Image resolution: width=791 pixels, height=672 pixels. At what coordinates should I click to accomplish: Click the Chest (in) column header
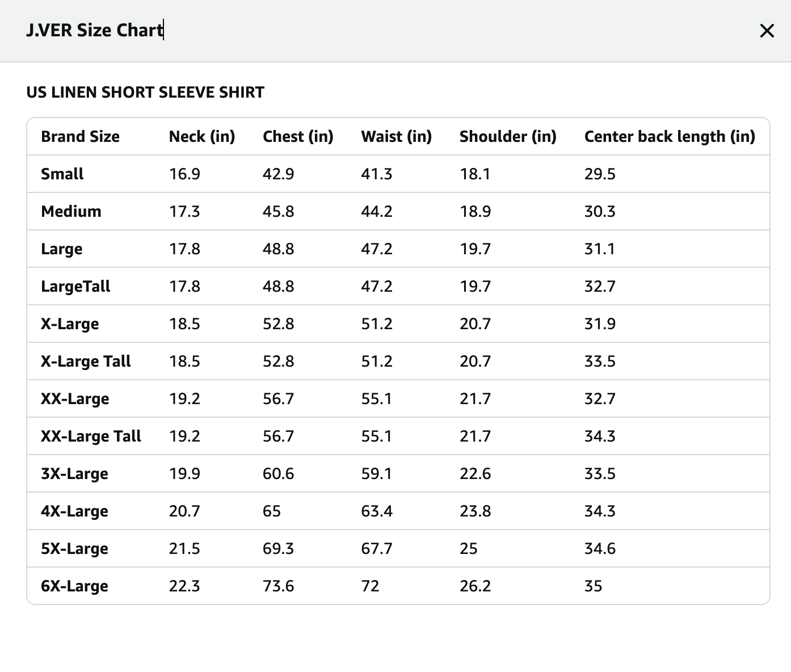click(x=298, y=137)
